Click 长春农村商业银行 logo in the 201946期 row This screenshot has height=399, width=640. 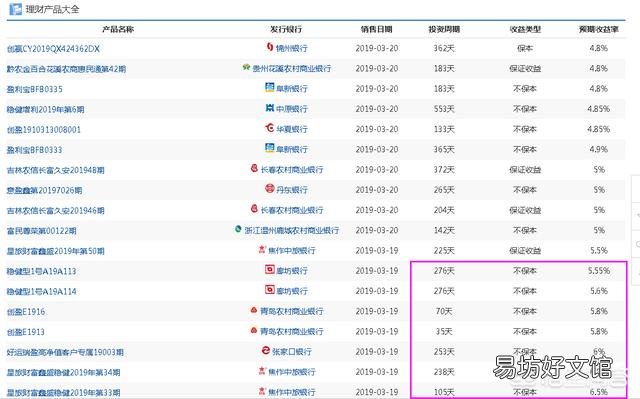click(254, 208)
